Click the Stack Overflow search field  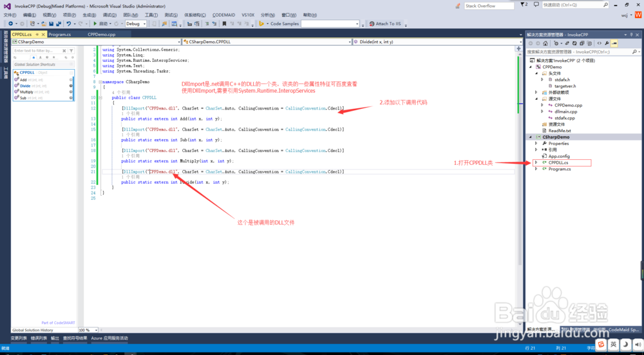[489, 6]
